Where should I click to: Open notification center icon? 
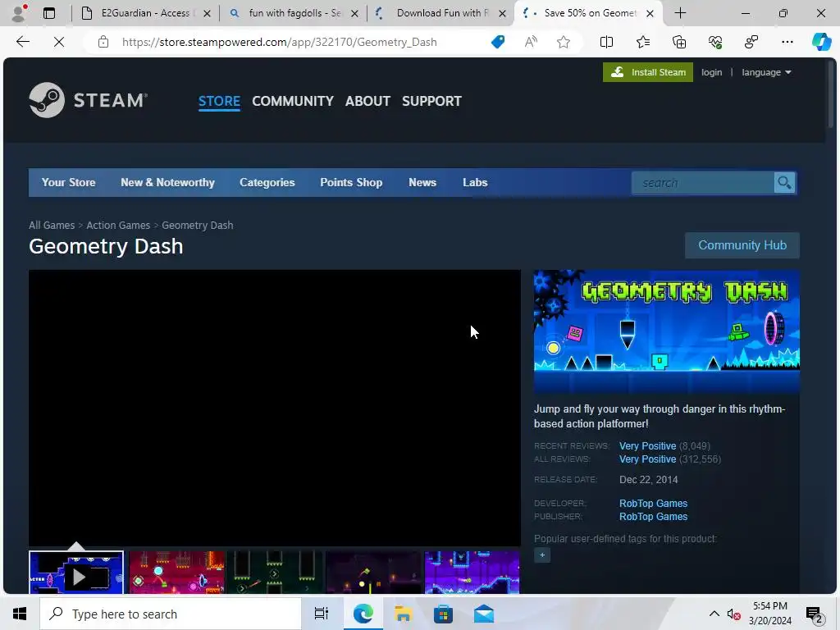815,615
